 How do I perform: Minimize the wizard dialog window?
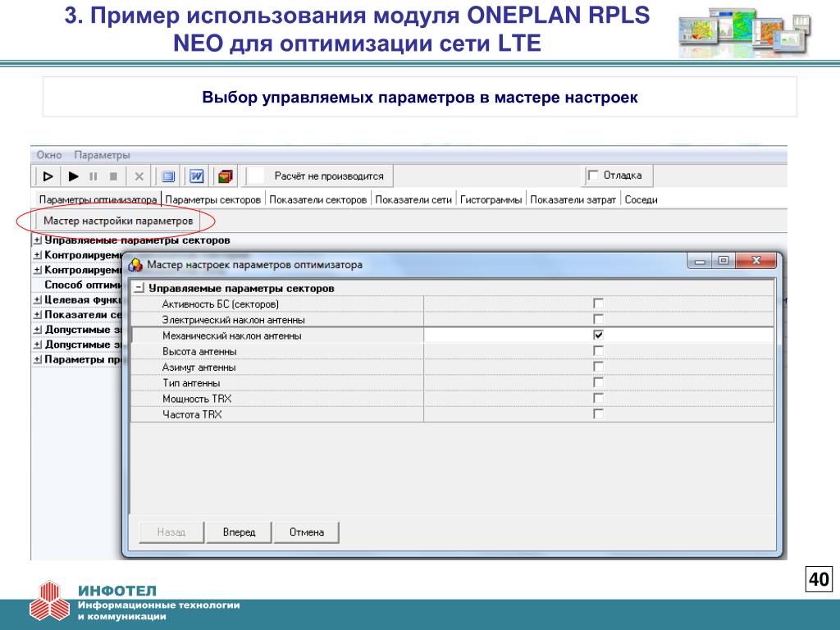[x=700, y=261]
